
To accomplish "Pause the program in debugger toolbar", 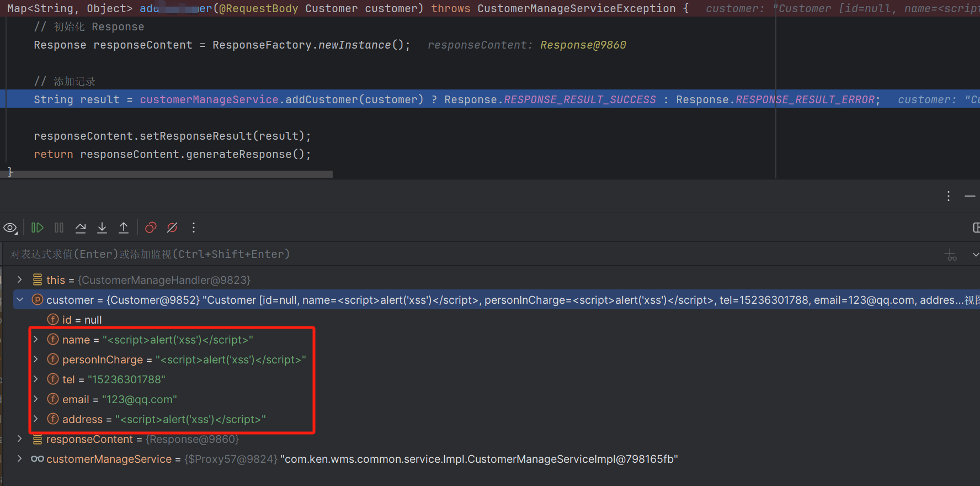I will [59, 228].
